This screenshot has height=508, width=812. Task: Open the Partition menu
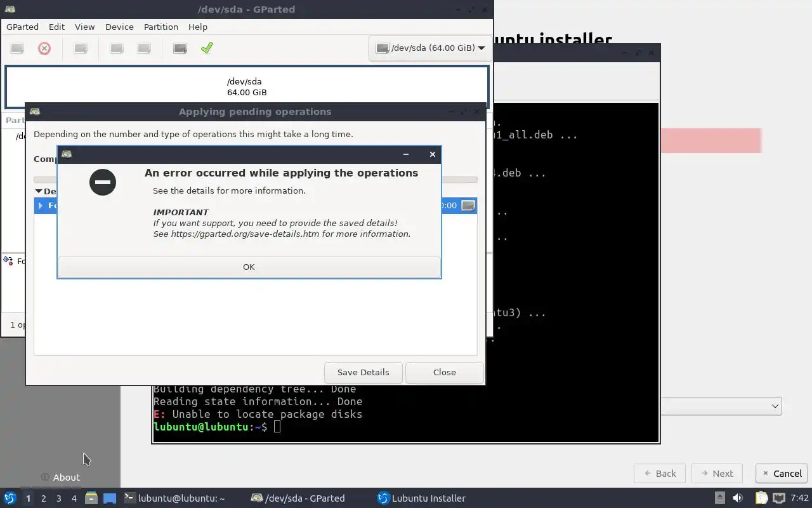click(160, 27)
